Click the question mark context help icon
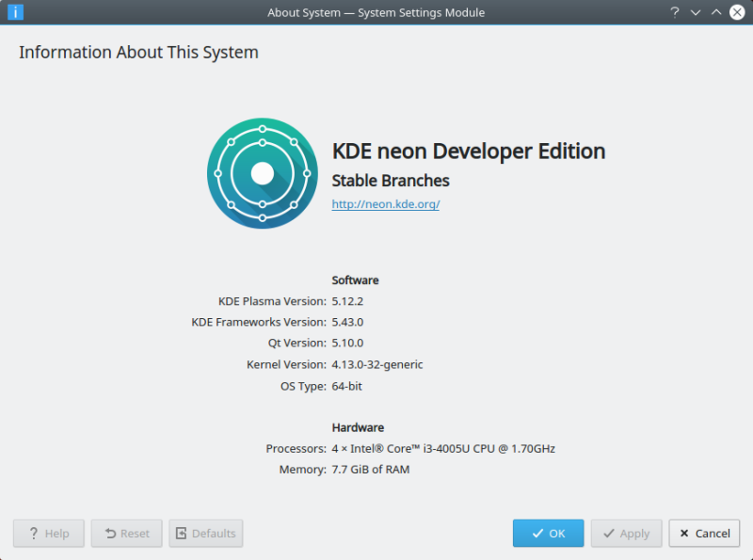 (675, 12)
